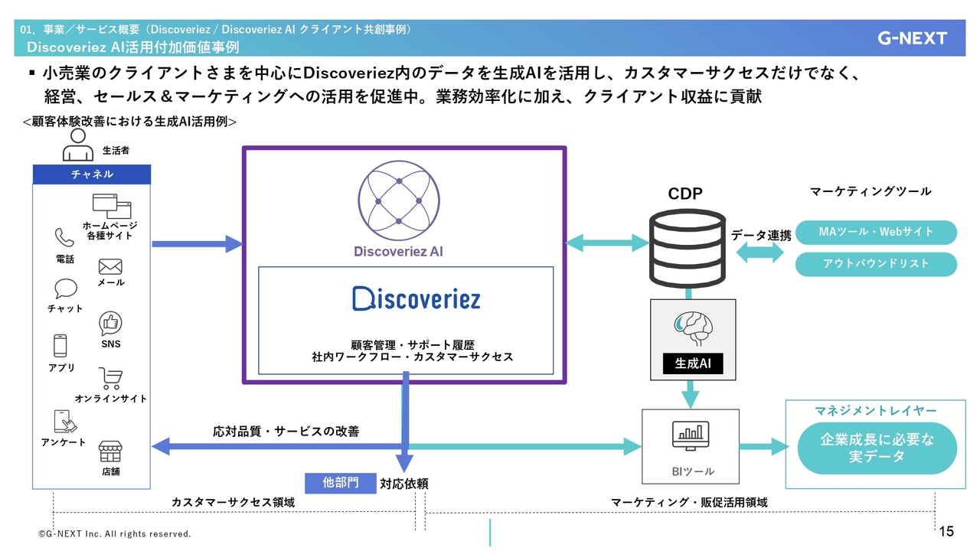Click the SNS thumbs-up icon

coord(110,324)
